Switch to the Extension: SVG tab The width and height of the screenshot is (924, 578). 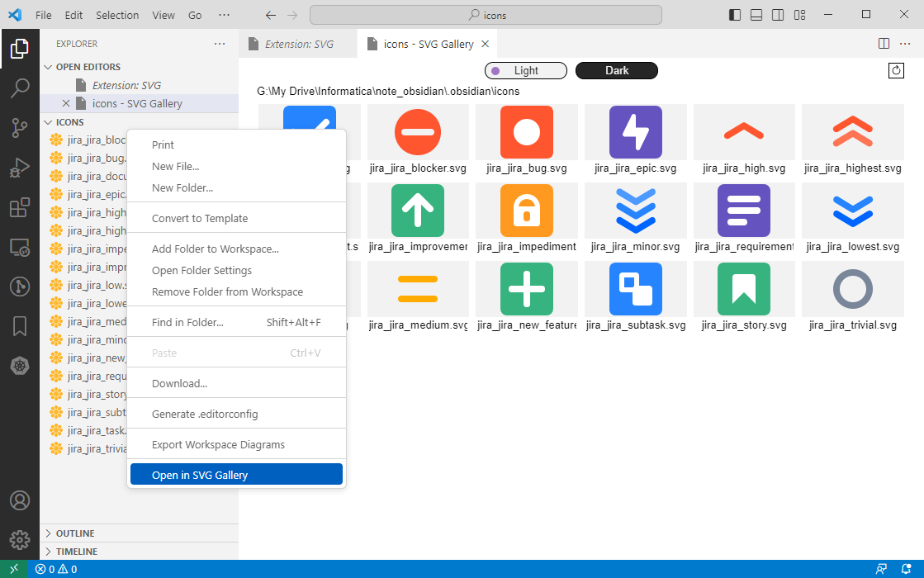click(298, 45)
